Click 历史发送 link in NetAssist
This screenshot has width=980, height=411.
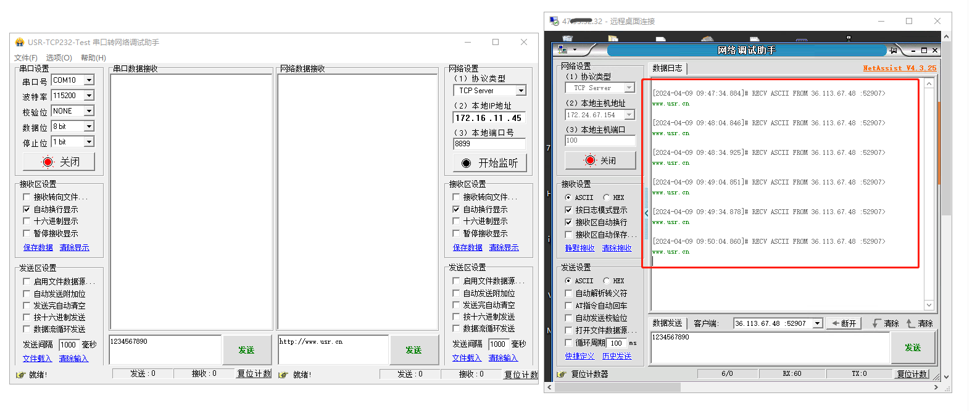[617, 356]
